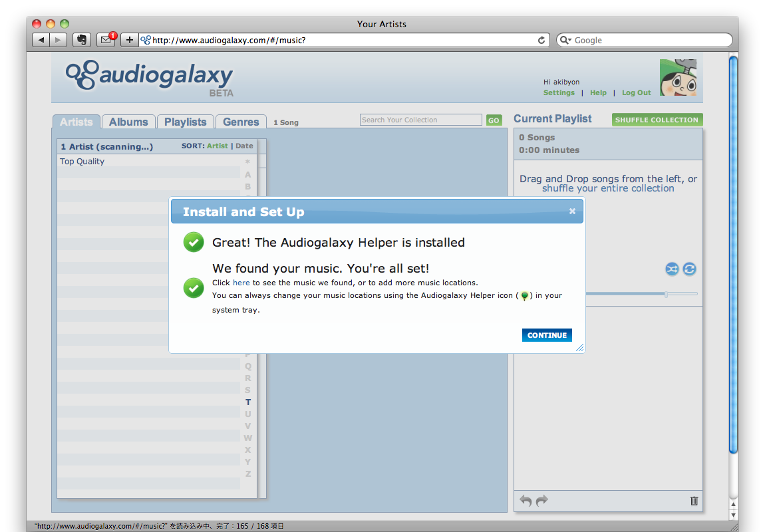The image size is (765, 532).
Task: Jump to letter Q in alphabet index
Action: tap(248, 366)
